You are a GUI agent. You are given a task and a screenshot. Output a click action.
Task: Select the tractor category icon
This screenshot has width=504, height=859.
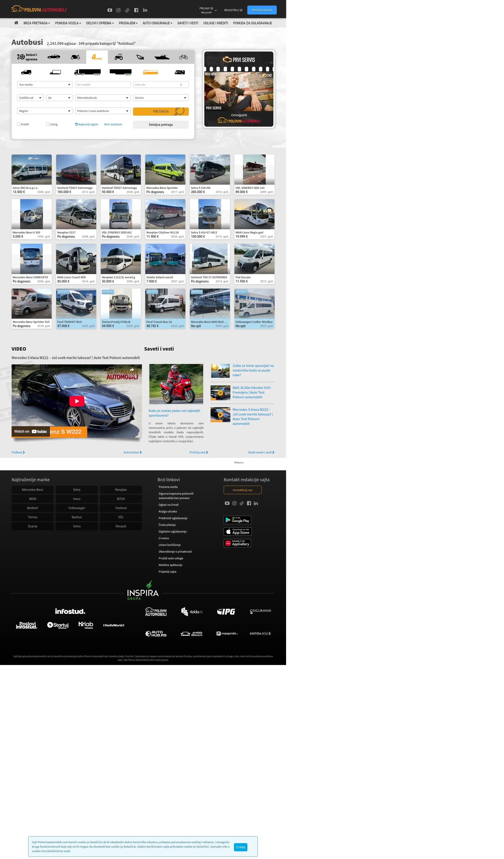[x=119, y=57]
